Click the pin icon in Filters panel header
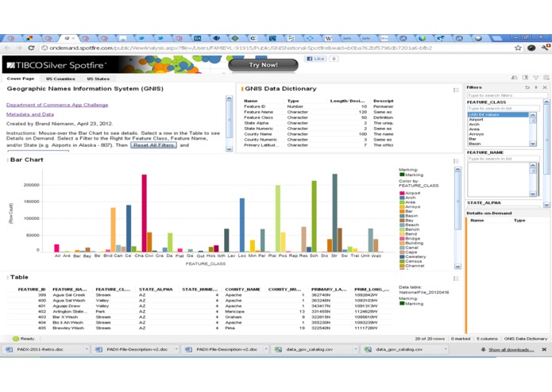This screenshot has height=392, width=552. (536, 87)
